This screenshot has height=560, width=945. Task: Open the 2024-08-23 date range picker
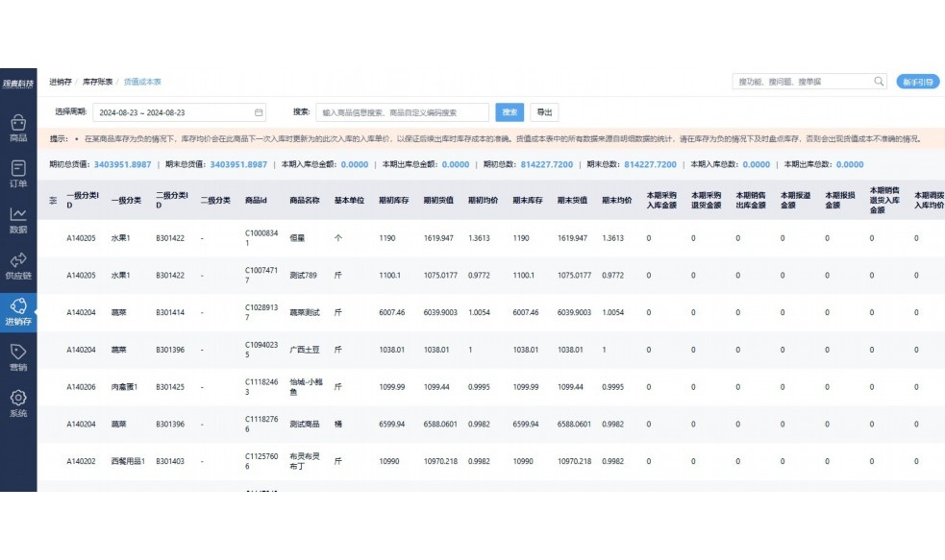(x=173, y=112)
